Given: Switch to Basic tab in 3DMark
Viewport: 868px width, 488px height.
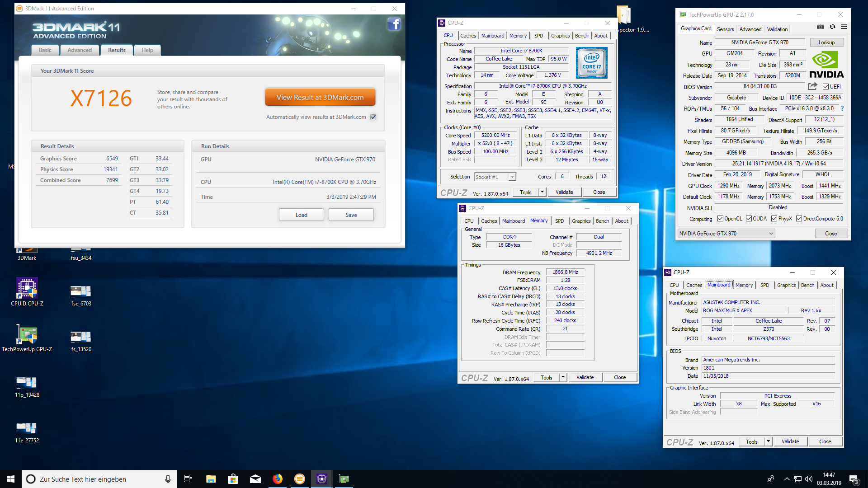Looking at the screenshot, I should [x=45, y=50].
